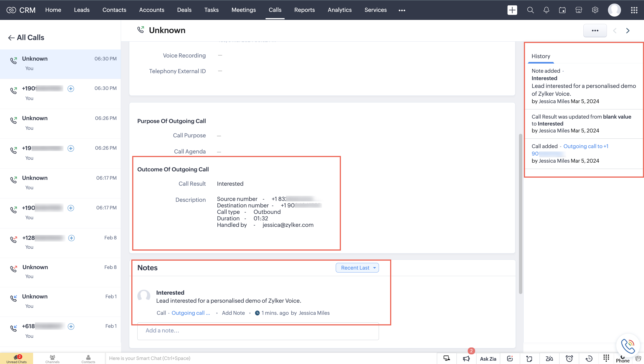Open the calendar icon in top bar

[x=562, y=10]
